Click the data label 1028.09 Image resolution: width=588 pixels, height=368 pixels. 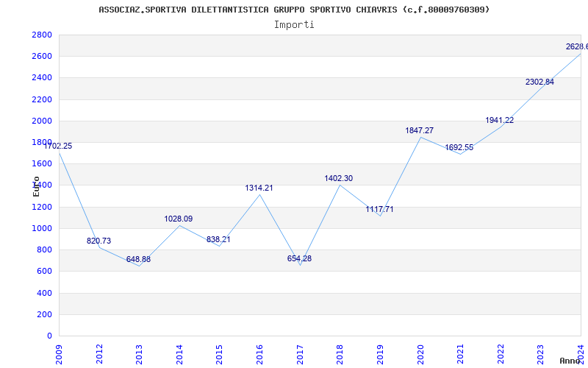click(x=179, y=219)
